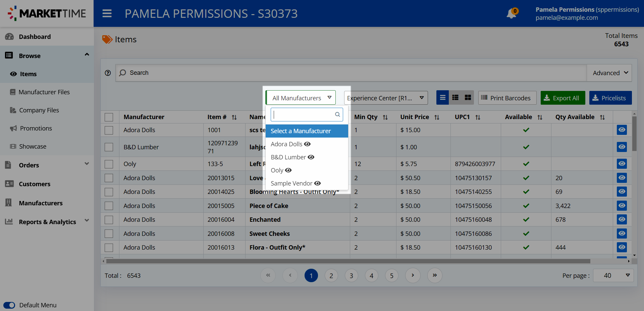Open the Experience Center dropdown
The height and width of the screenshot is (311, 644).
[386, 98]
